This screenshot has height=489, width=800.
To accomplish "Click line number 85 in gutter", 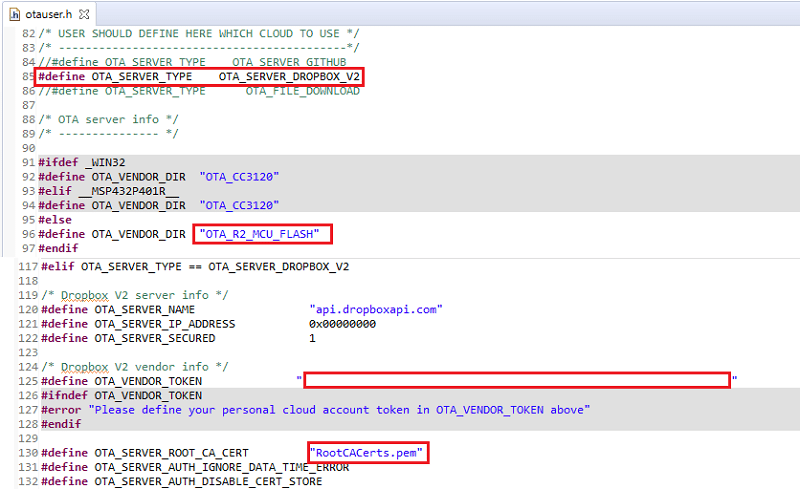I will [x=28, y=77].
